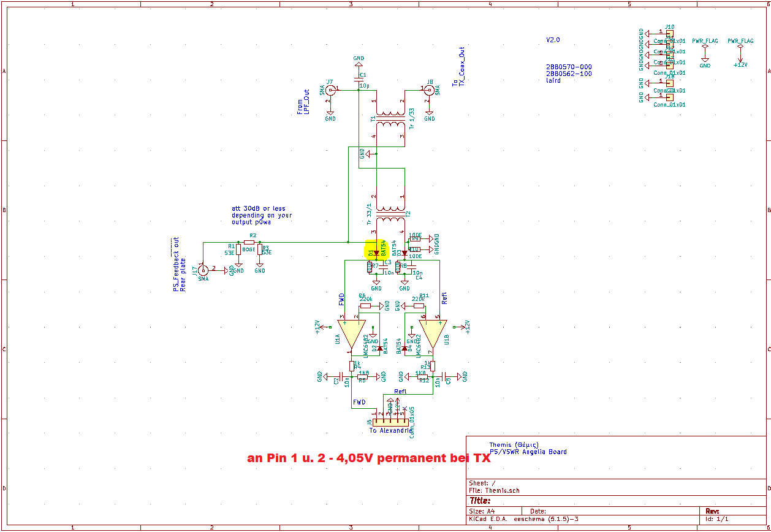Select diode D3 BAT54 symbol
The width and height of the screenshot is (771, 532).
404,253
